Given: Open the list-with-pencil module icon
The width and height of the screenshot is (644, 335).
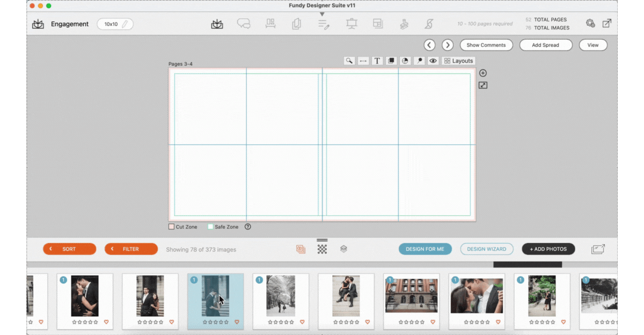Looking at the screenshot, I should click(324, 24).
